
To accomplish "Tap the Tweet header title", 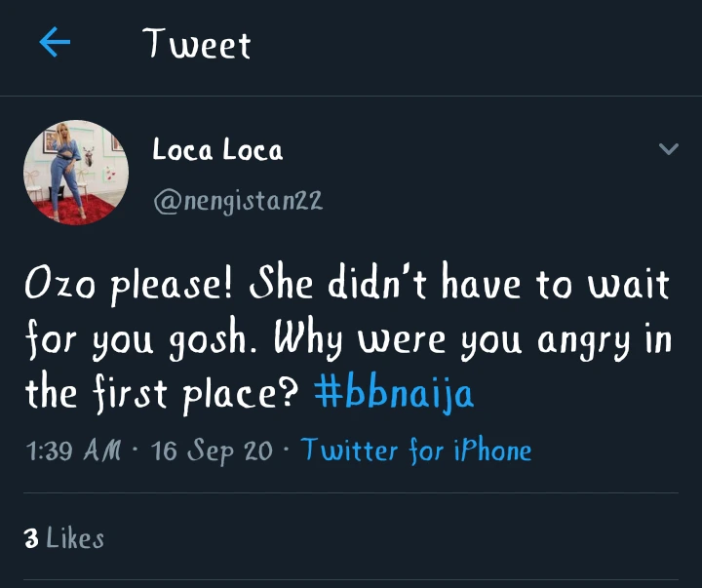I will tap(197, 43).
